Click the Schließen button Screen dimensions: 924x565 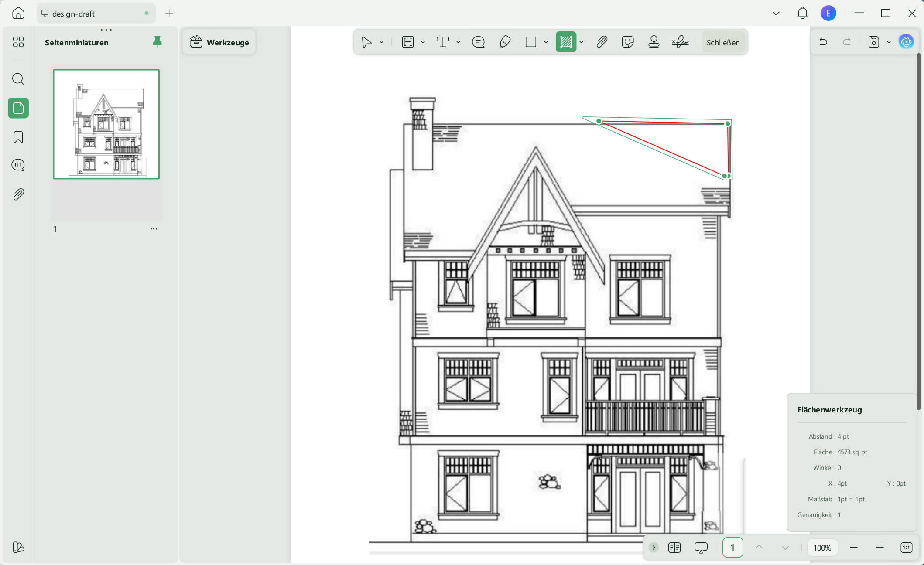[x=723, y=42]
